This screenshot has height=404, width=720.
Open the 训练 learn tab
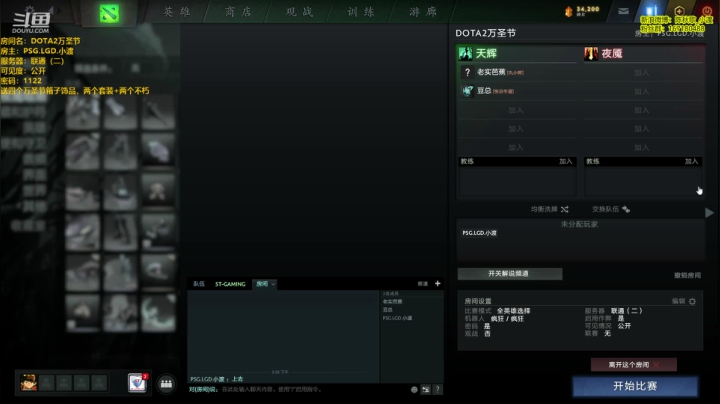tap(361, 12)
